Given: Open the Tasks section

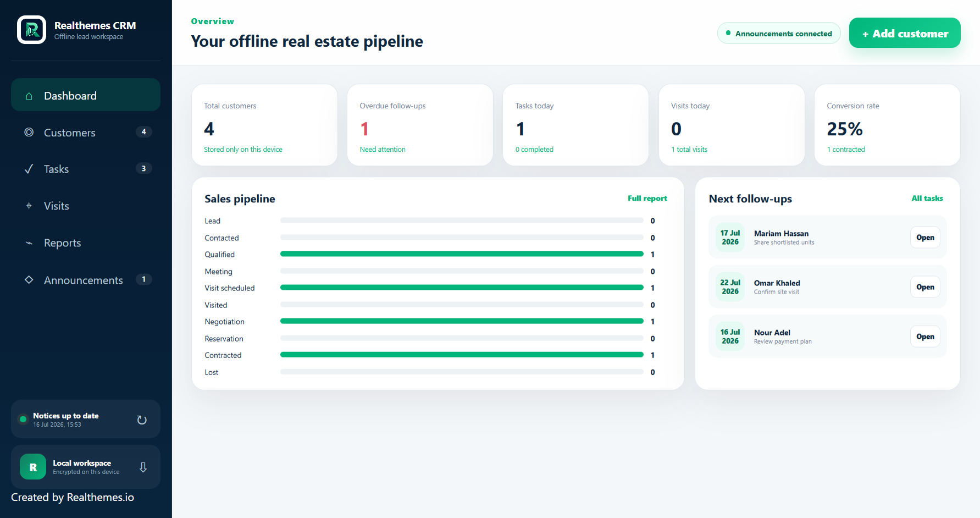Looking at the screenshot, I should click(86, 169).
